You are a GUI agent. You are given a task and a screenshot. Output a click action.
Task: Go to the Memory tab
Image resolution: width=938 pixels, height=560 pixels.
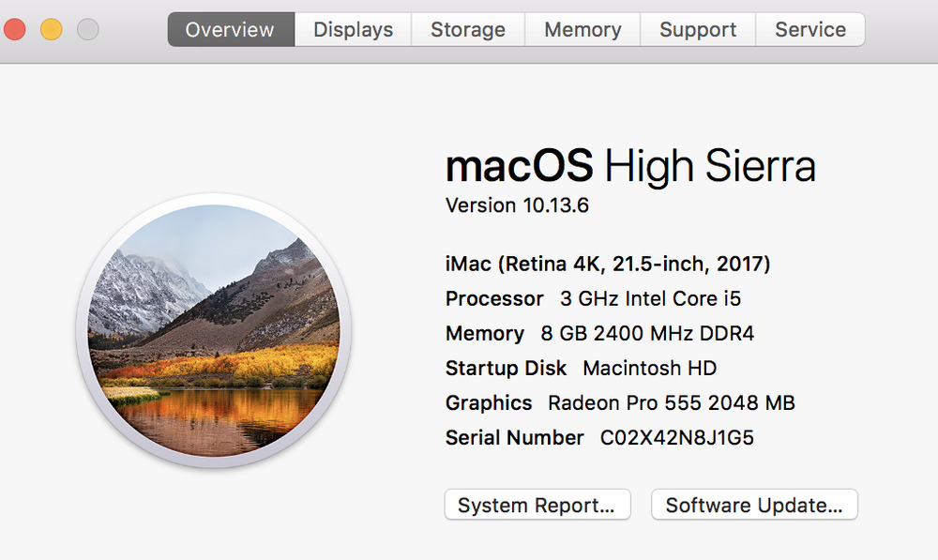(x=582, y=29)
